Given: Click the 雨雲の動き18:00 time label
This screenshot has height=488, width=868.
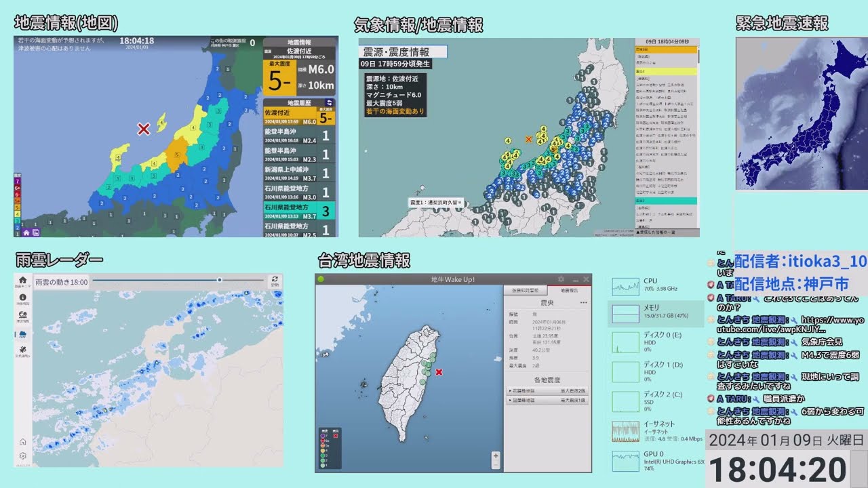Looking at the screenshot, I should (61, 281).
